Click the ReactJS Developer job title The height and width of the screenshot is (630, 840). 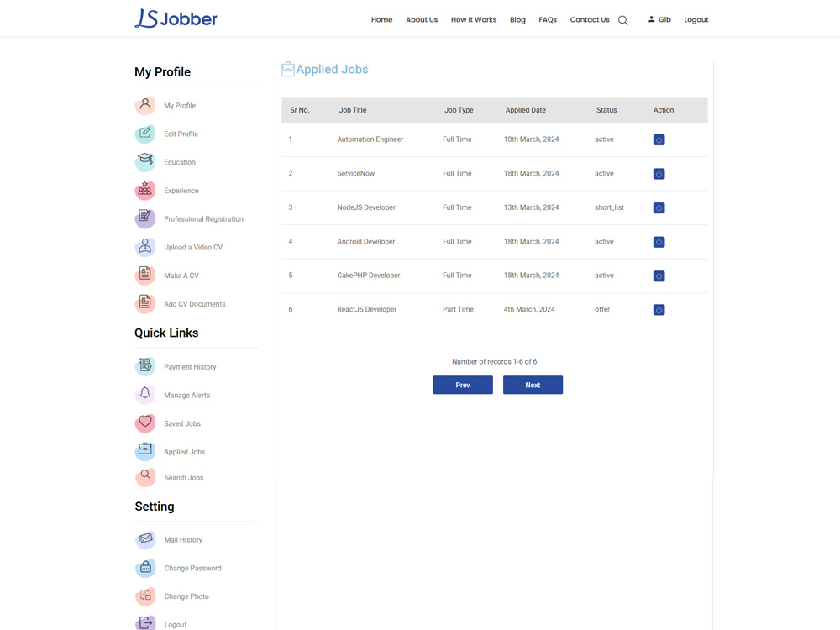[x=366, y=310]
